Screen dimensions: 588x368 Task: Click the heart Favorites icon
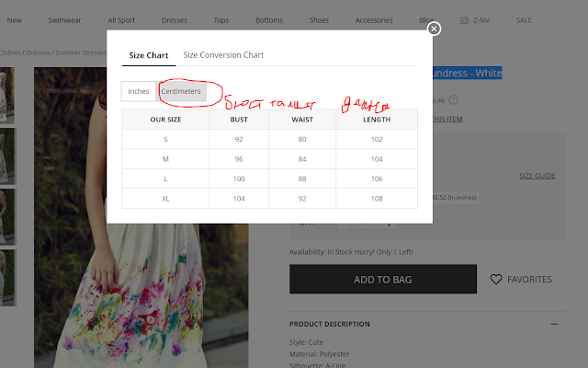tap(496, 279)
